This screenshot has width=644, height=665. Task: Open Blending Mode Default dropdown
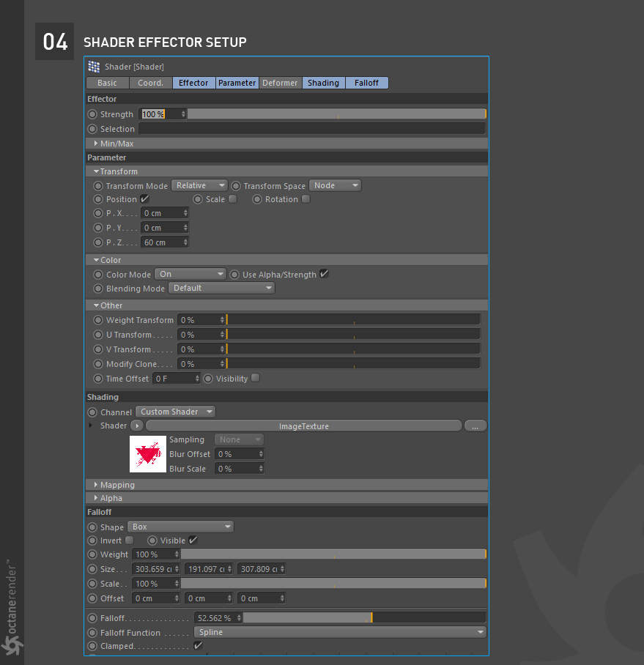point(221,288)
